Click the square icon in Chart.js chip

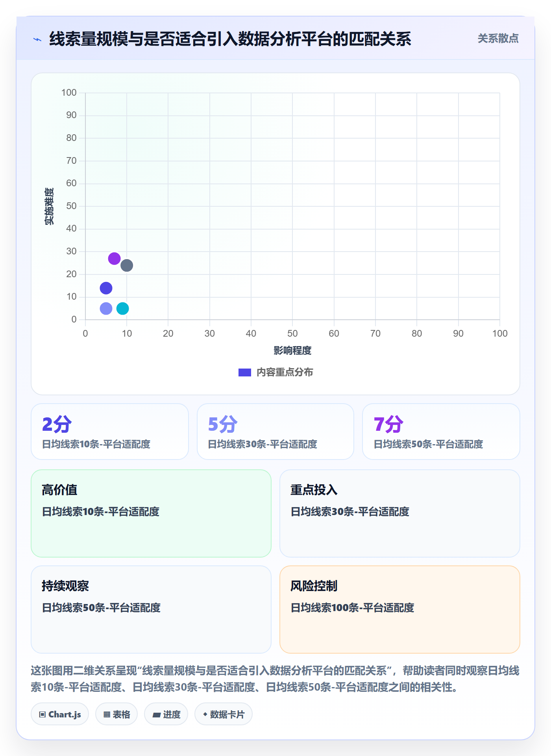point(43,715)
